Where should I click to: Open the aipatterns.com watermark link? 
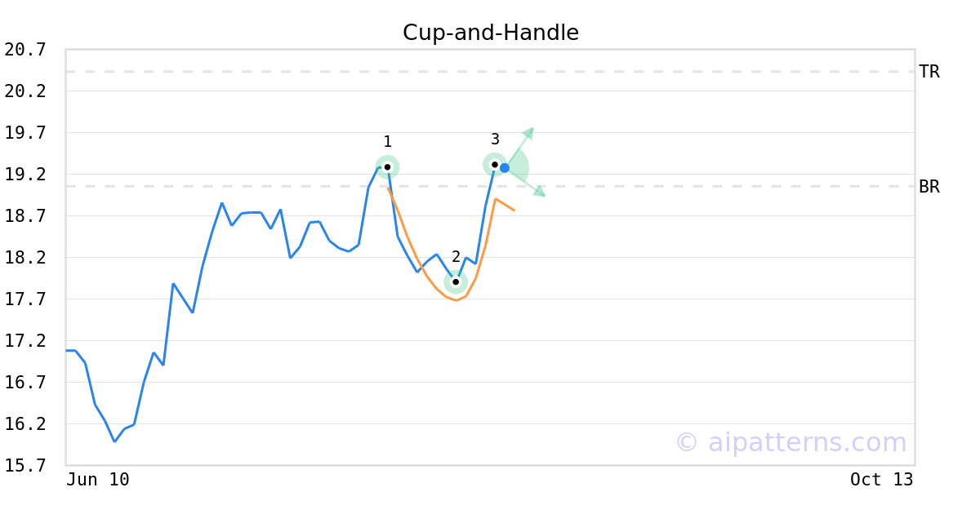point(791,442)
